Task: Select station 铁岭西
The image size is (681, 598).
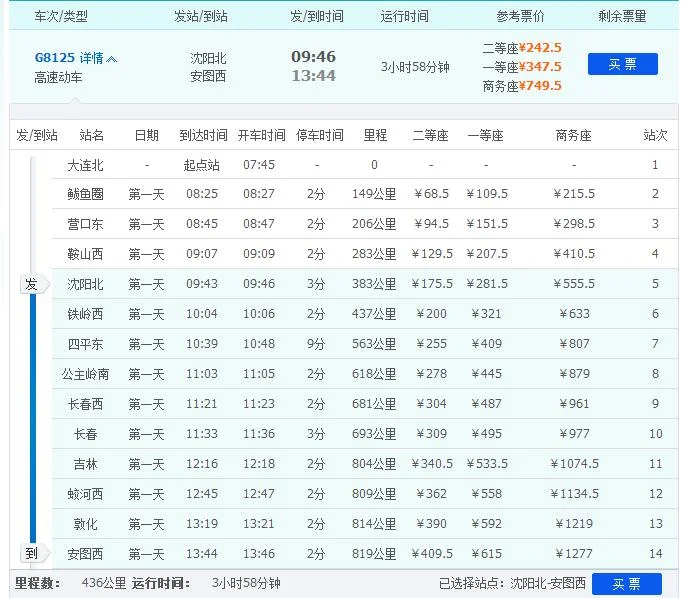Action: pyautogui.click(x=85, y=314)
